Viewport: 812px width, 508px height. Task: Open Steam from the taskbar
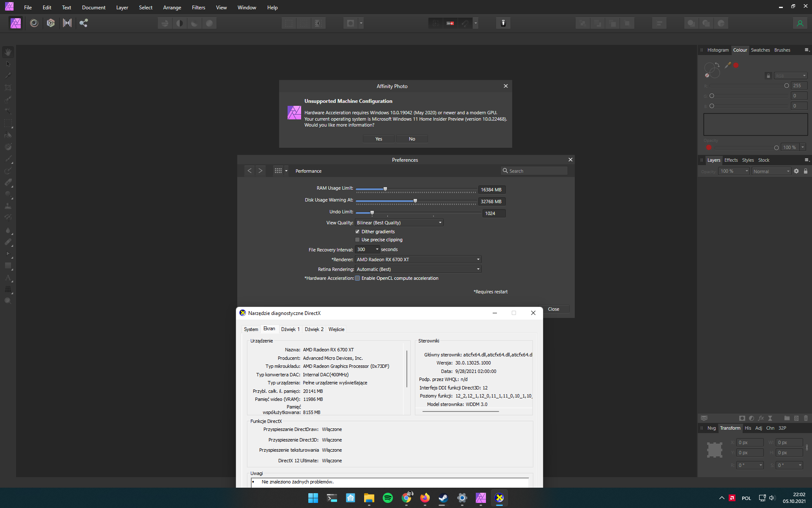pos(443,498)
